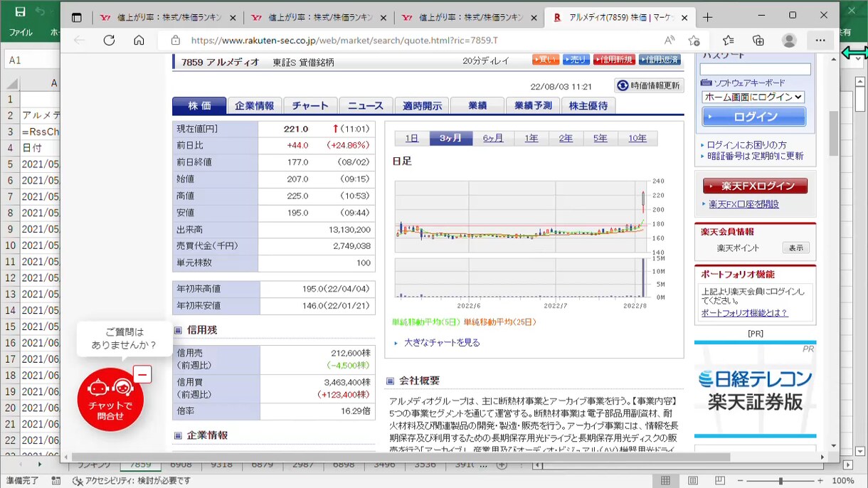Open 暗証番号は定期的に更新 link
868x488 pixels.
[755, 156]
